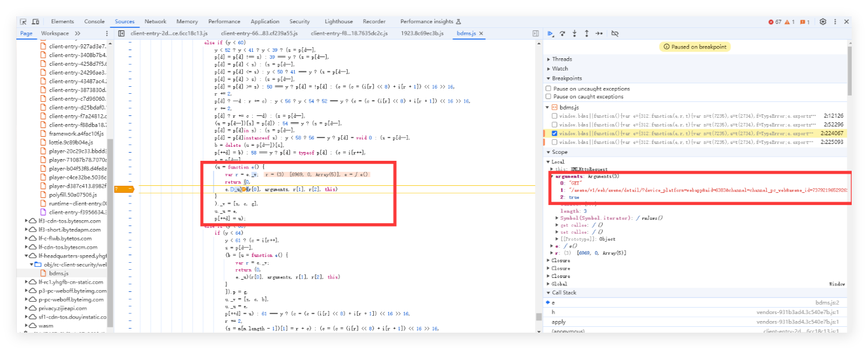Image resolution: width=868 pixels, height=349 pixels.
Task: Click the scope panel vertical scrollbar
Action: tap(849, 70)
